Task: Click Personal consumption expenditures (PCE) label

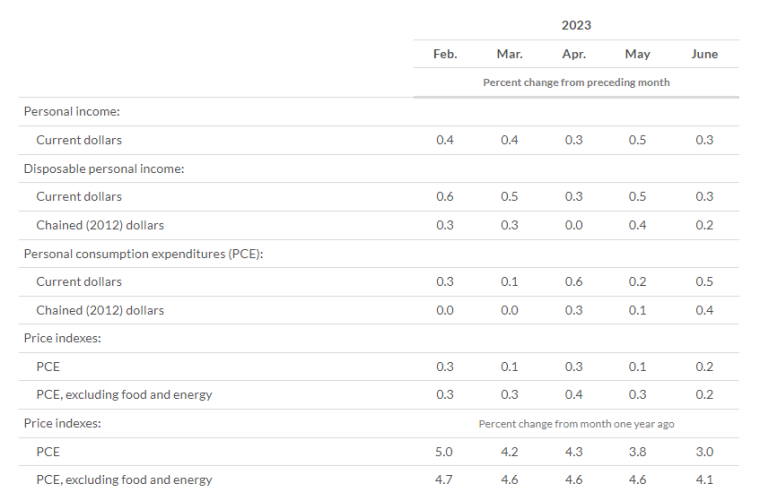Action: pyautogui.click(x=143, y=254)
